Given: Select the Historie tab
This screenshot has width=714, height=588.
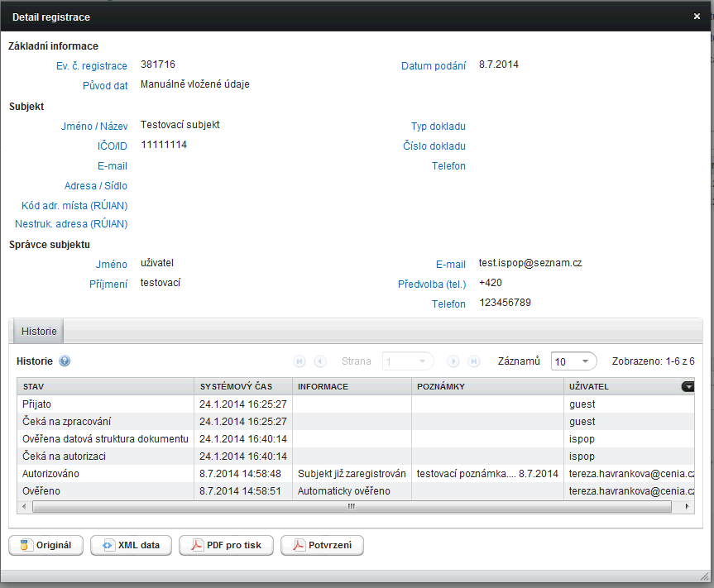Looking at the screenshot, I should (39, 332).
